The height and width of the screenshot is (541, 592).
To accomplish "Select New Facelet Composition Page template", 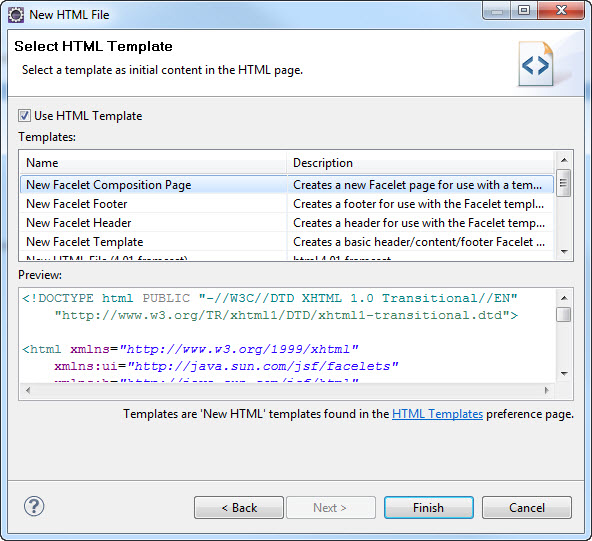I will [x=287, y=185].
